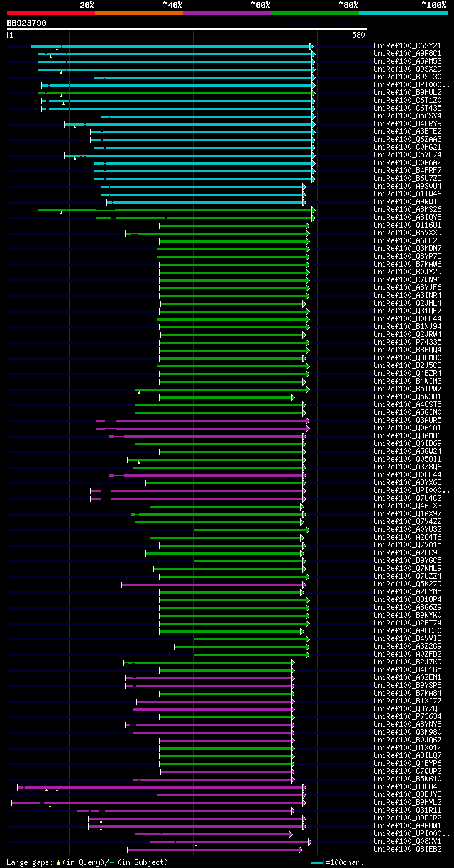Select the UniRef100_B9HWL2 label

point(407,92)
